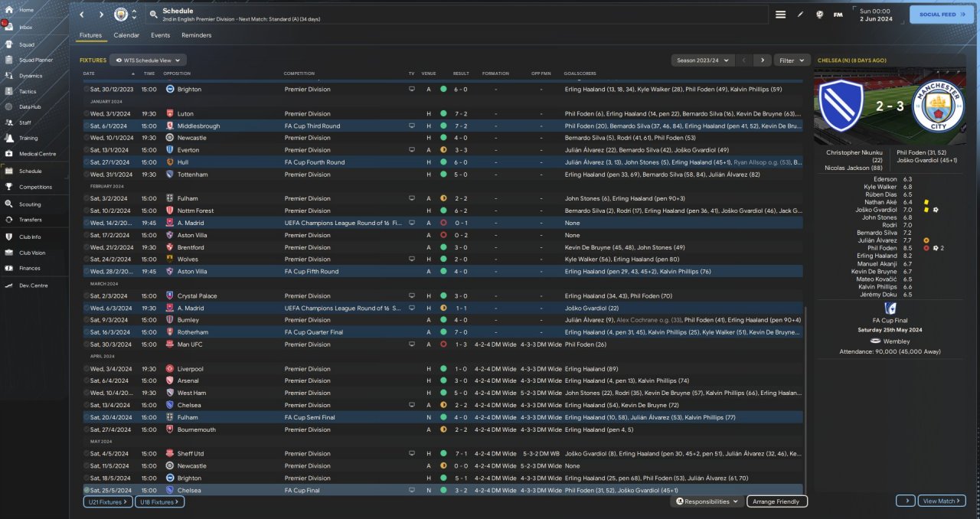Screen dimensions: 980x519
Task: Expand the Season 2023/24 selector
Action: tap(702, 60)
